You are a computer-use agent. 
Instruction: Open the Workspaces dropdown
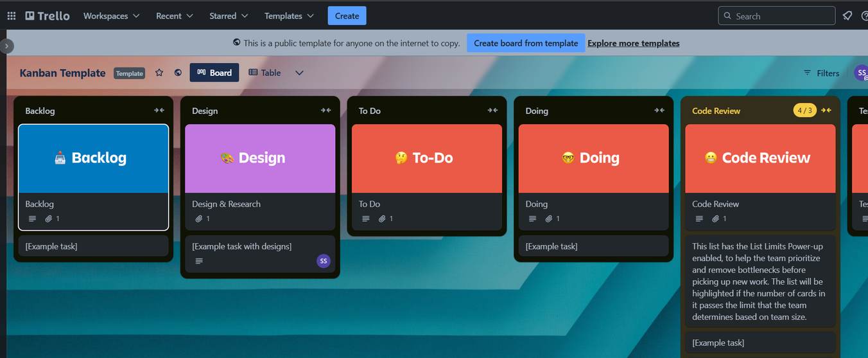pyautogui.click(x=112, y=16)
